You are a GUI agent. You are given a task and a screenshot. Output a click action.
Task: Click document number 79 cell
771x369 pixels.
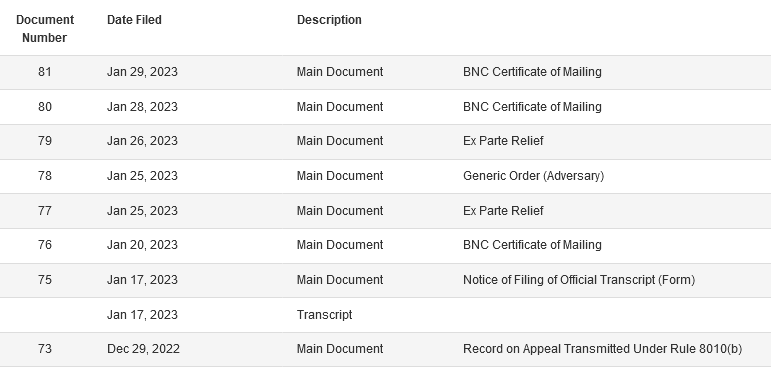point(45,141)
